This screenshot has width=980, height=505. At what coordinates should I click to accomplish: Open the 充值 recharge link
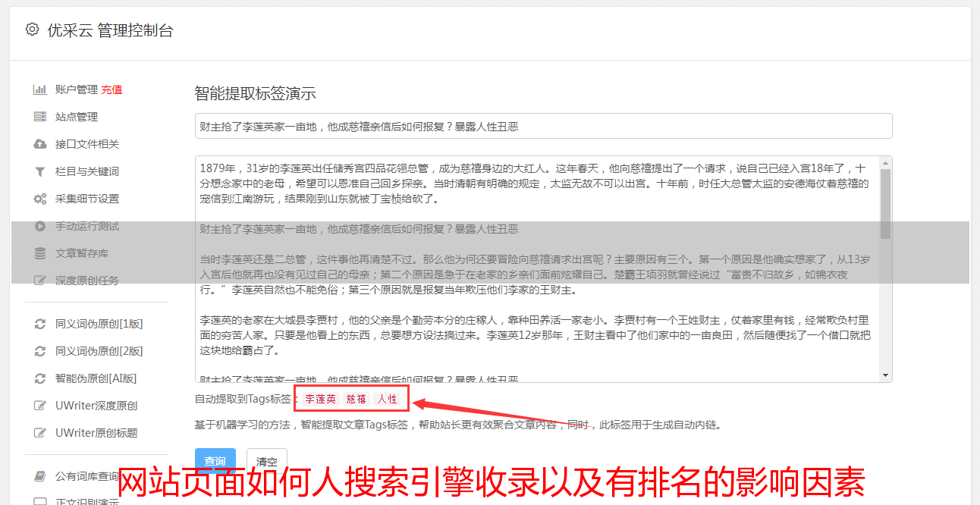tap(112, 89)
